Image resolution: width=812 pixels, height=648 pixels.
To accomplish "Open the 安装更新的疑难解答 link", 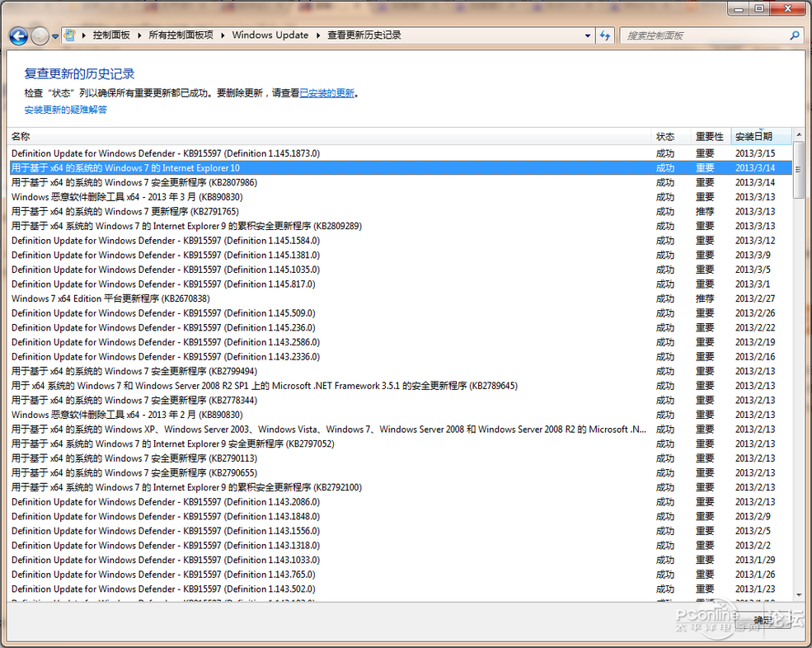I will click(x=65, y=110).
